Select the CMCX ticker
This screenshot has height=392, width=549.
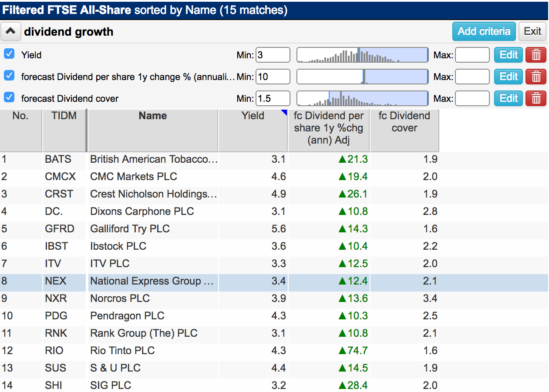coord(60,177)
